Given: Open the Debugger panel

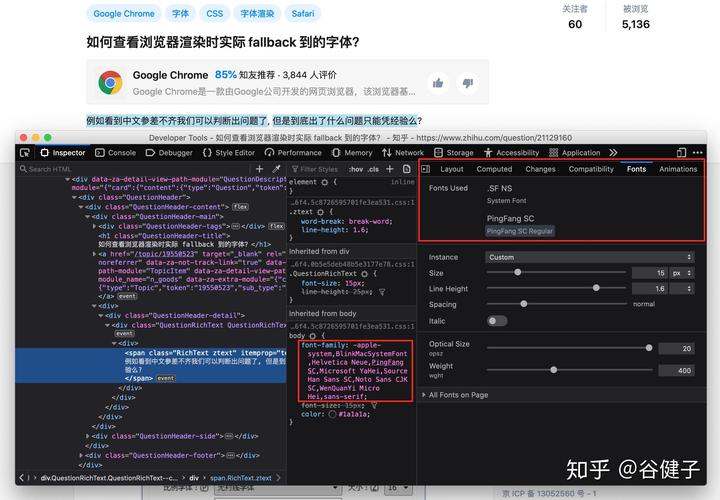Looking at the screenshot, I should pos(169,153).
